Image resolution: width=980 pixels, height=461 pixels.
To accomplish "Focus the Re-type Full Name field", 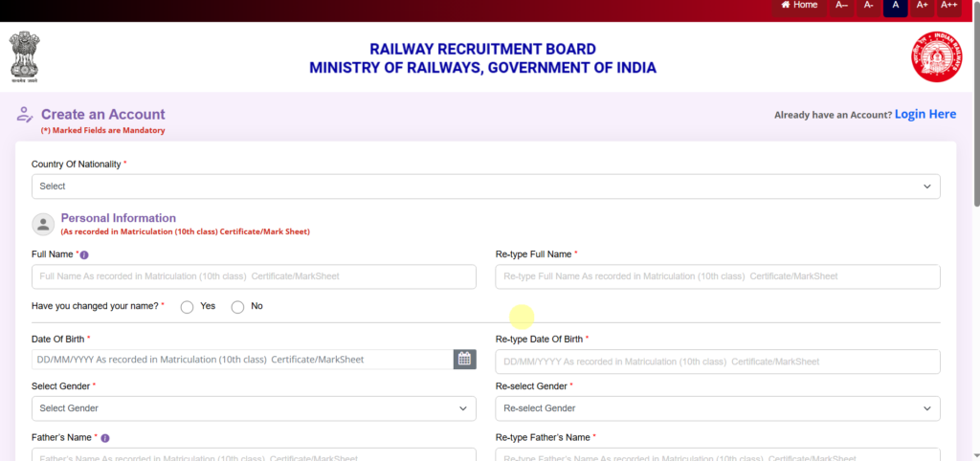I will [x=718, y=276].
